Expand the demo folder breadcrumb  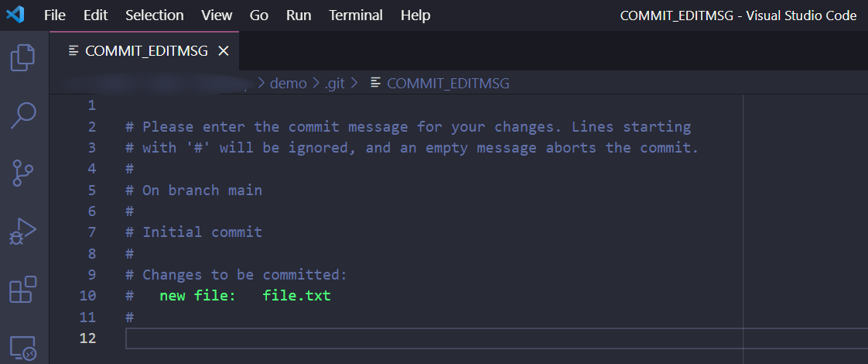click(288, 83)
